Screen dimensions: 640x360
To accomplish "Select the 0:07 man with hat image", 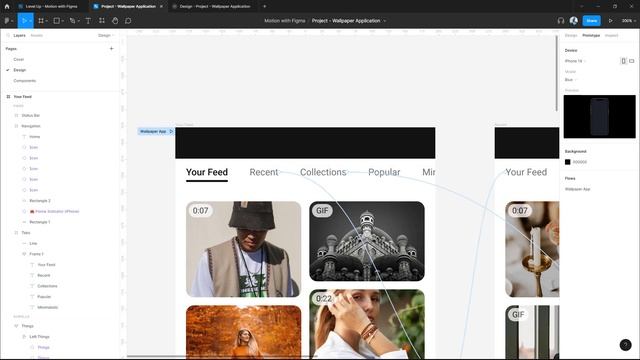I will [244, 249].
